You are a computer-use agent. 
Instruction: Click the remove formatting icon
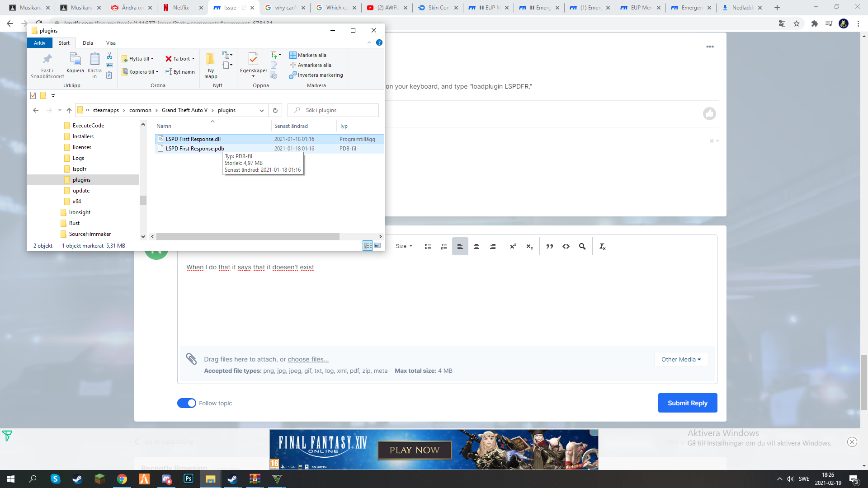[x=602, y=246]
